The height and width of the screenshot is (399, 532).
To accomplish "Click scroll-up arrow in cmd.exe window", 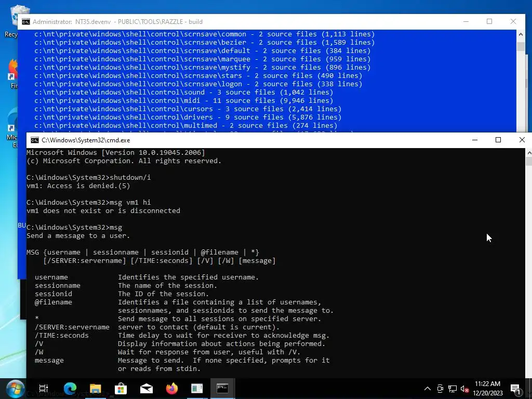I will tap(528, 153).
